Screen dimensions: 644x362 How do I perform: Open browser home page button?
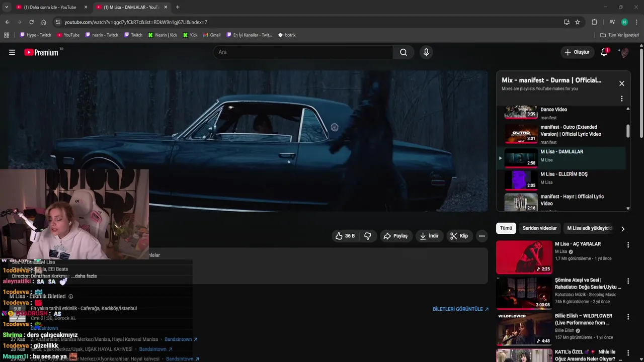(x=43, y=22)
